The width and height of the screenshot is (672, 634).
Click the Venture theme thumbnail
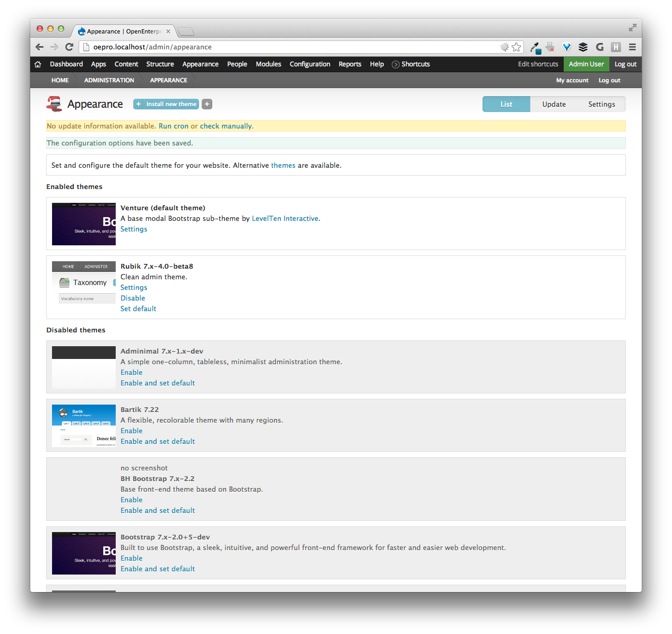(84, 224)
